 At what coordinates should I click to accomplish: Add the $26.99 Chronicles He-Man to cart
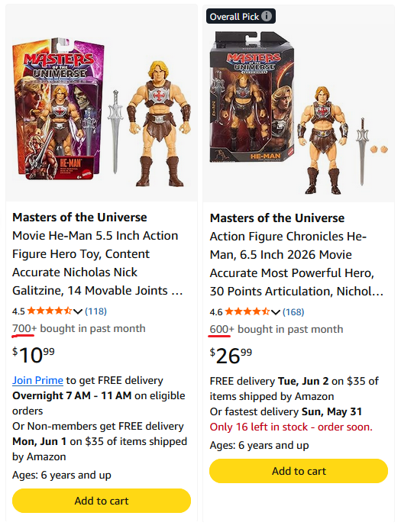coord(299,471)
